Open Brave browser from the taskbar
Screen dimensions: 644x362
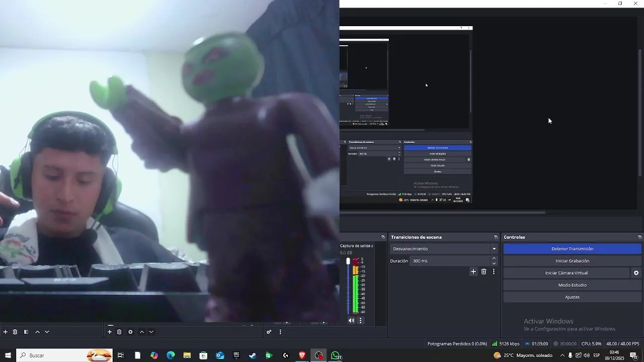[x=302, y=355]
